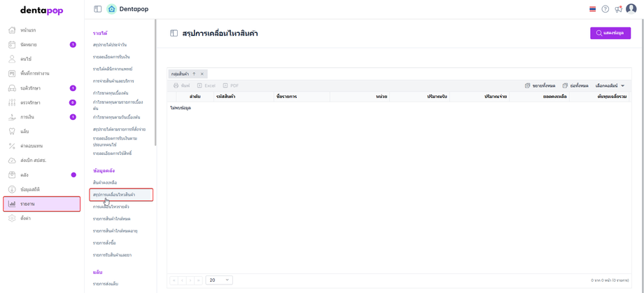Open รายการสินค้าใกล้หมด report

(112, 219)
